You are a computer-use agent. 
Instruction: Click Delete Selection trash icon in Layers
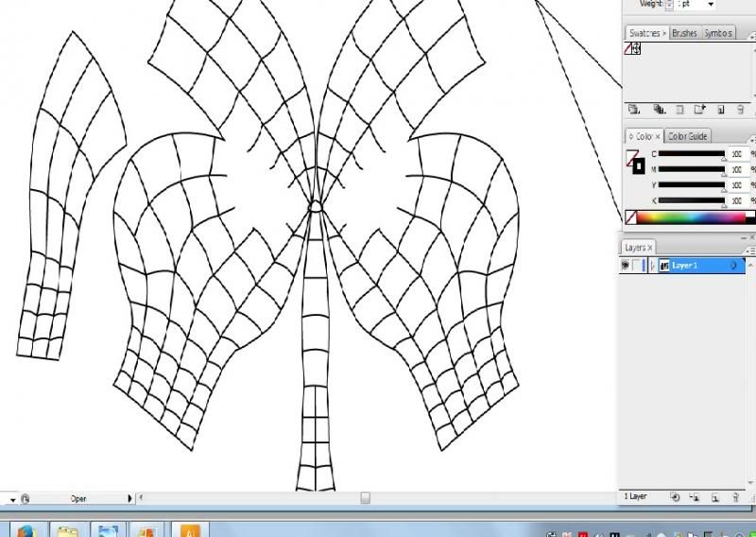click(x=735, y=497)
